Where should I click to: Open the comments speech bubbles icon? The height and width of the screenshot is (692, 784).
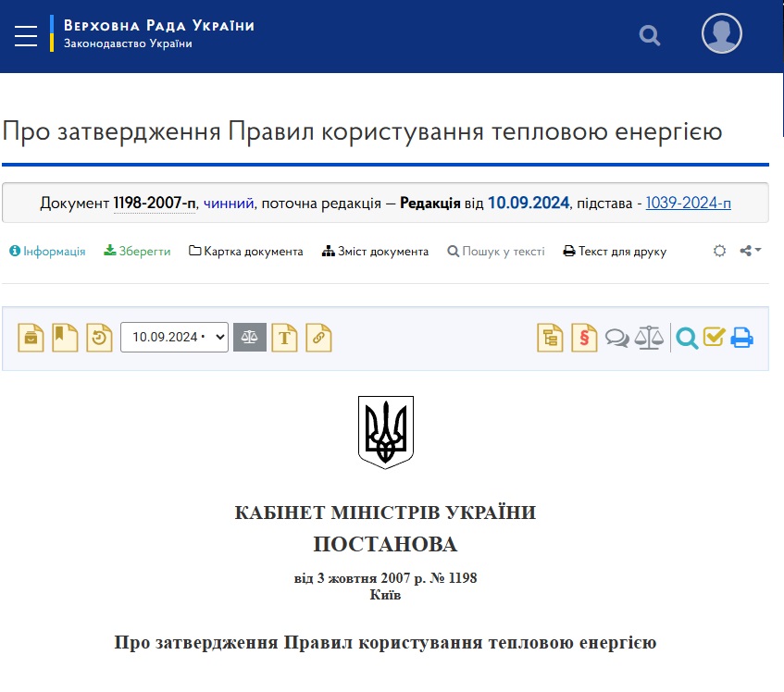(x=616, y=338)
